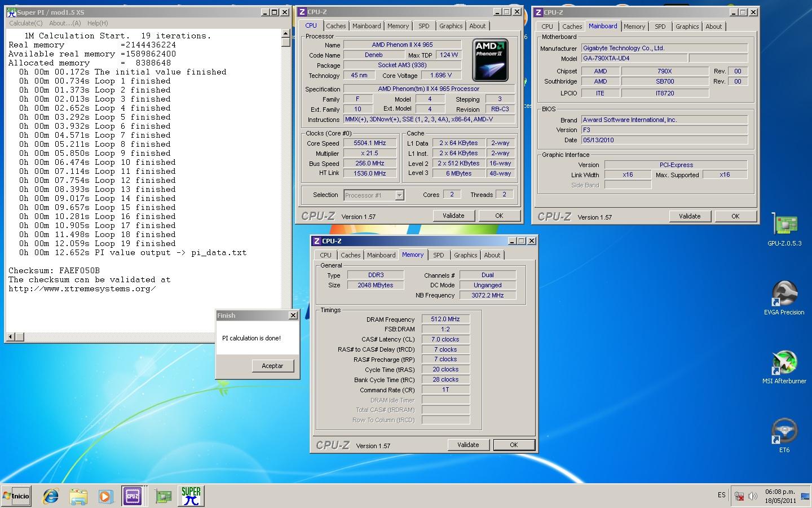Open the Calculate(C) menu in Super PI
Viewport: 812px width, 508px height.
tap(26, 23)
